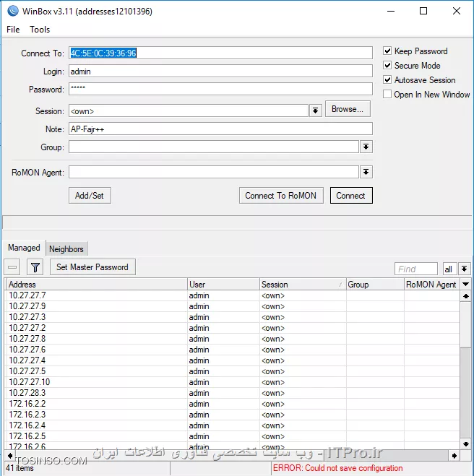Click the 'ERROR: Could not save configuration' status message
The height and width of the screenshot is (476, 474).
coord(337,468)
